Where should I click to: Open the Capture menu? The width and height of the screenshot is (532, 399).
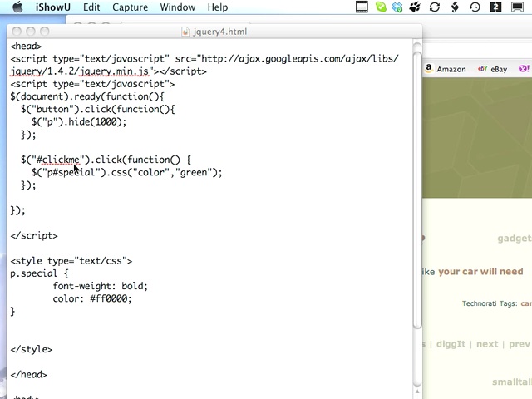pos(130,7)
